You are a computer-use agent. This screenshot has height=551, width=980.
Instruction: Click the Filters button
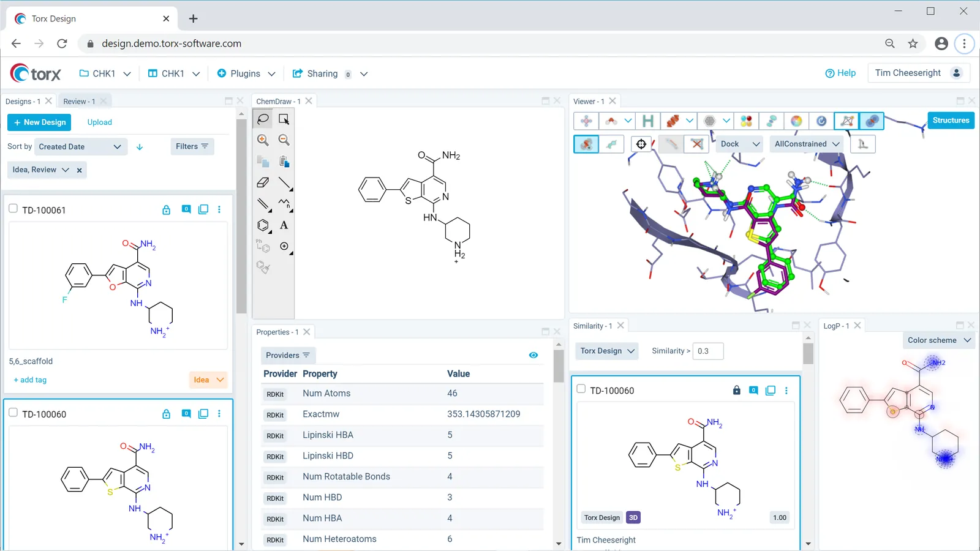tap(192, 146)
